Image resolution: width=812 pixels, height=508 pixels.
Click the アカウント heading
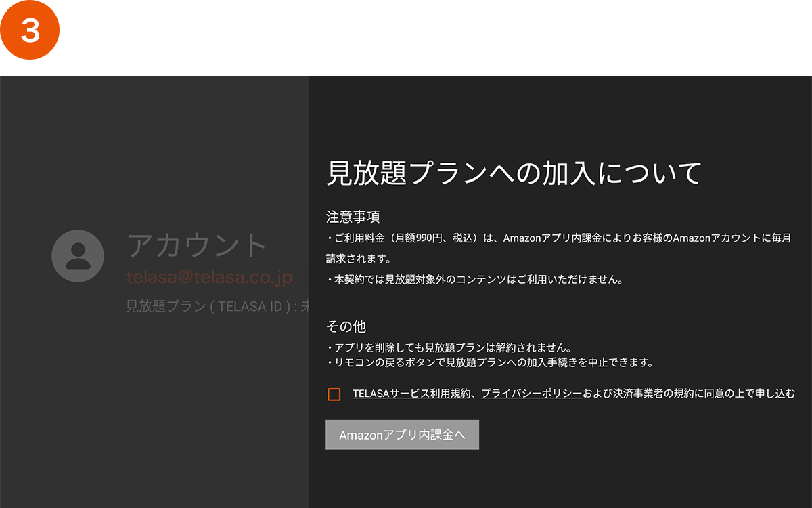coord(197,245)
